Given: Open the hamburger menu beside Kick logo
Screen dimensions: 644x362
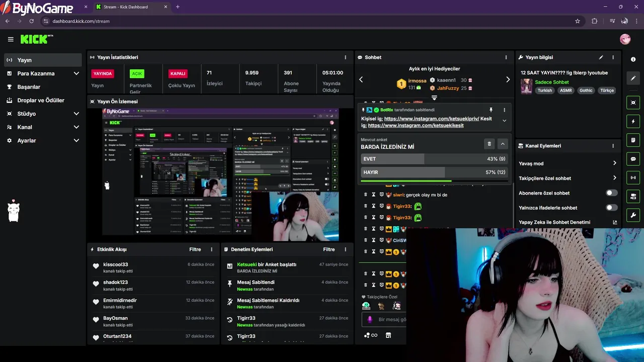Looking at the screenshot, I should pyautogui.click(x=11, y=39).
